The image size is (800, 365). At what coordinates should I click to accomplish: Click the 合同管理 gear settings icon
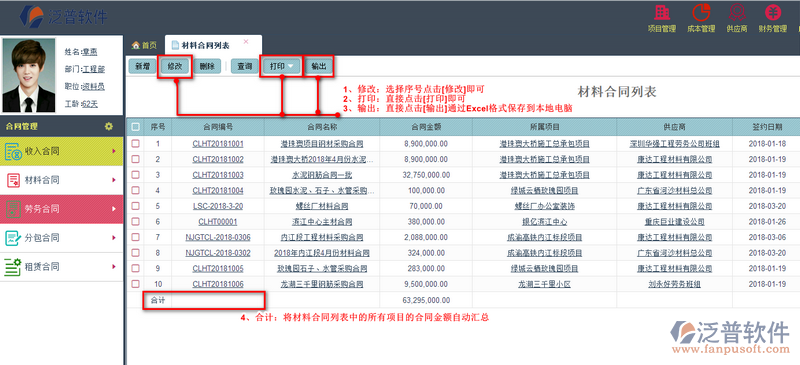[x=109, y=126]
